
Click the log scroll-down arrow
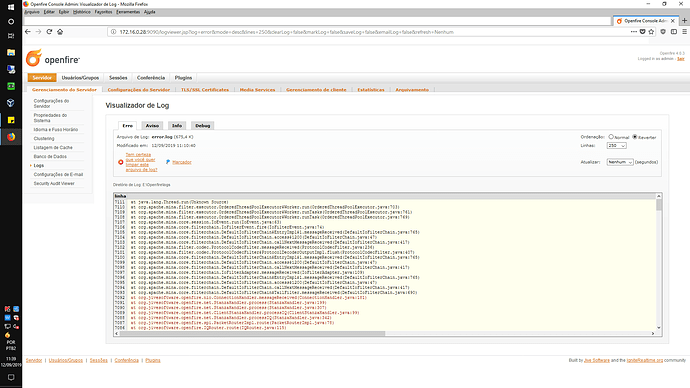[x=659, y=327]
